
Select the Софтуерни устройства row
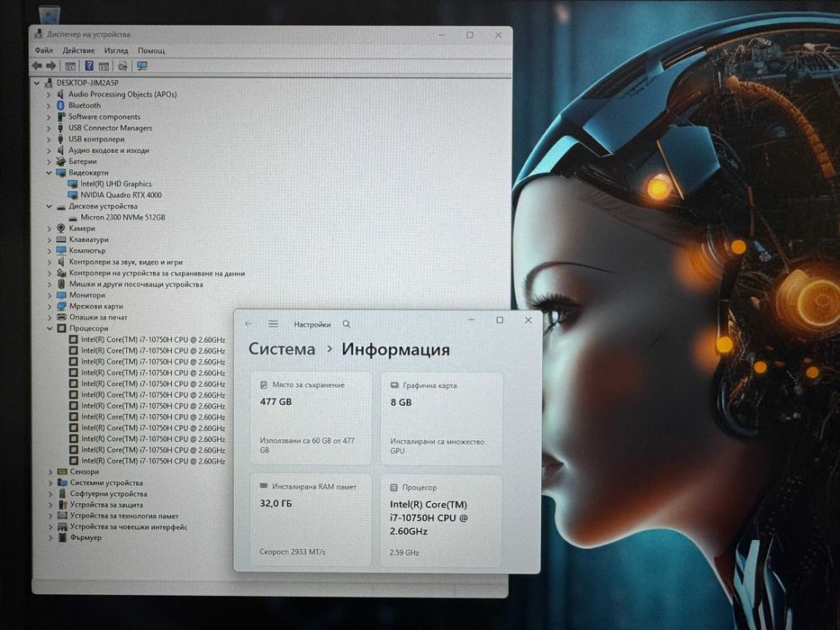pyautogui.click(x=109, y=494)
